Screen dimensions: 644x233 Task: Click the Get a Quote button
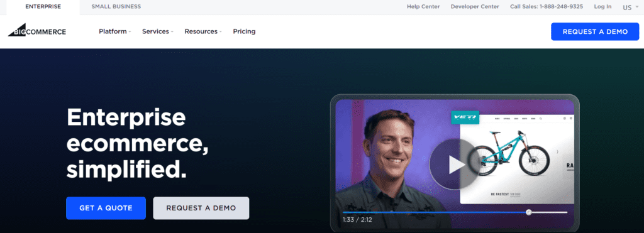(106, 208)
